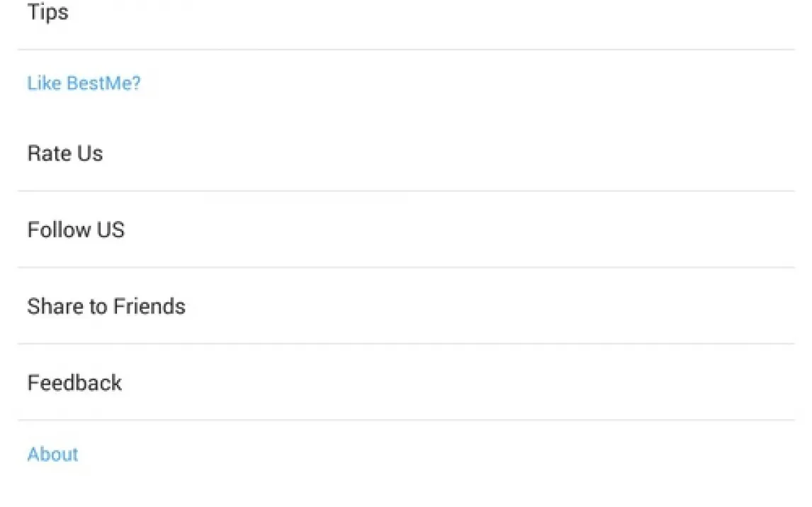Click the Like BestMe? section header

(84, 84)
